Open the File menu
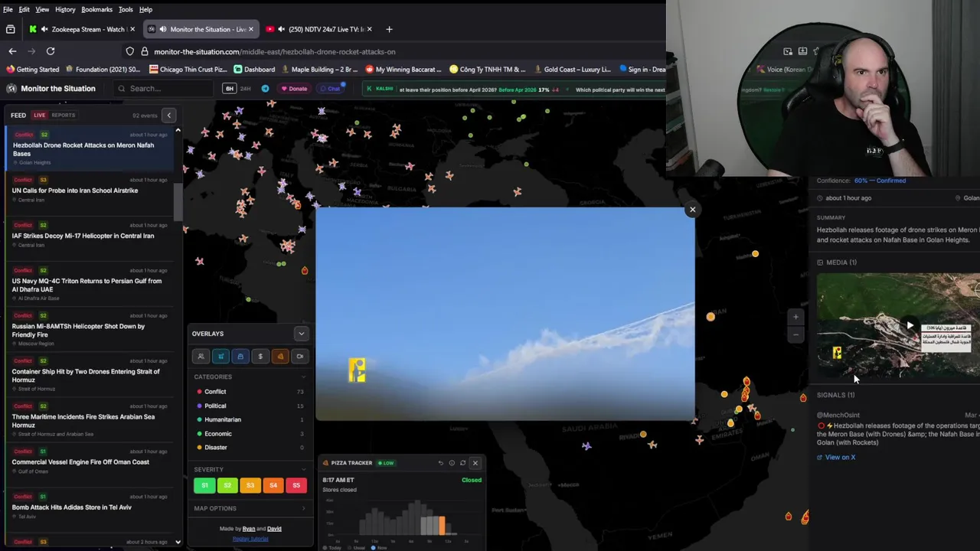This screenshot has height=551, width=980. click(x=8, y=9)
